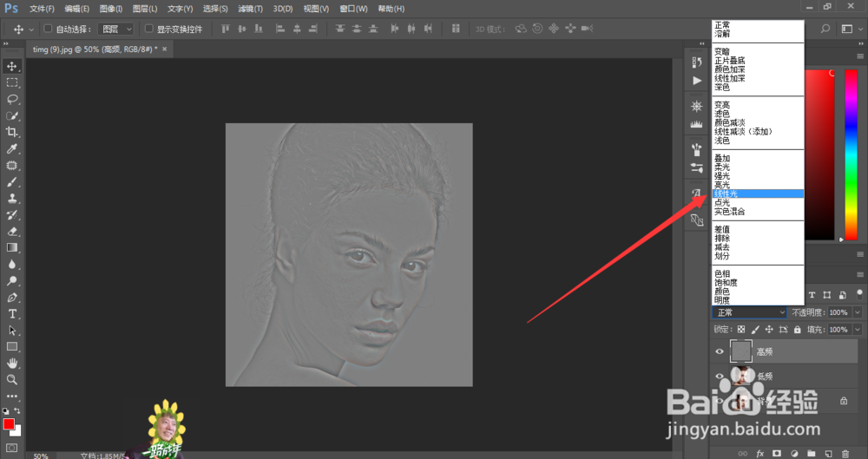Select the Clone Stamp tool
This screenshot has width=868, height=459.
(11, 198)
